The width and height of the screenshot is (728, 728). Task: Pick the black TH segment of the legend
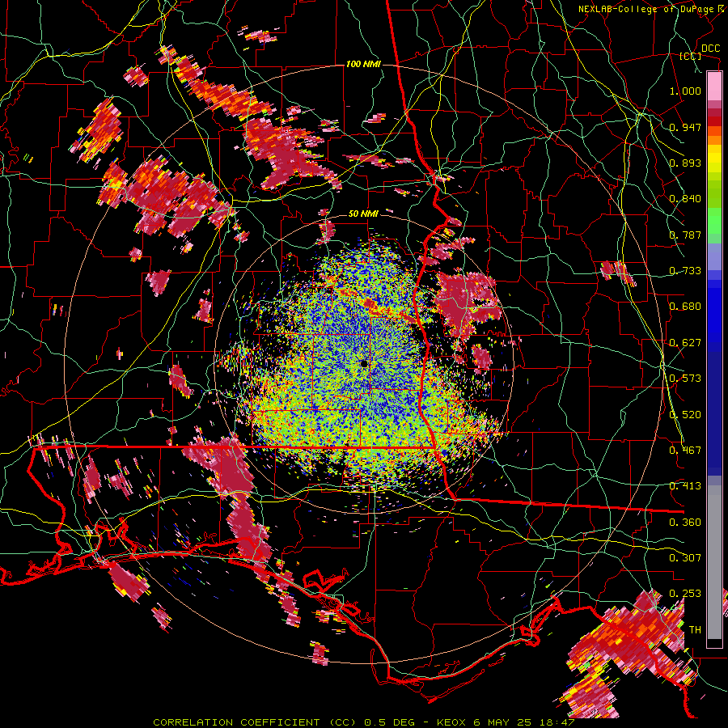click(714, 643)
